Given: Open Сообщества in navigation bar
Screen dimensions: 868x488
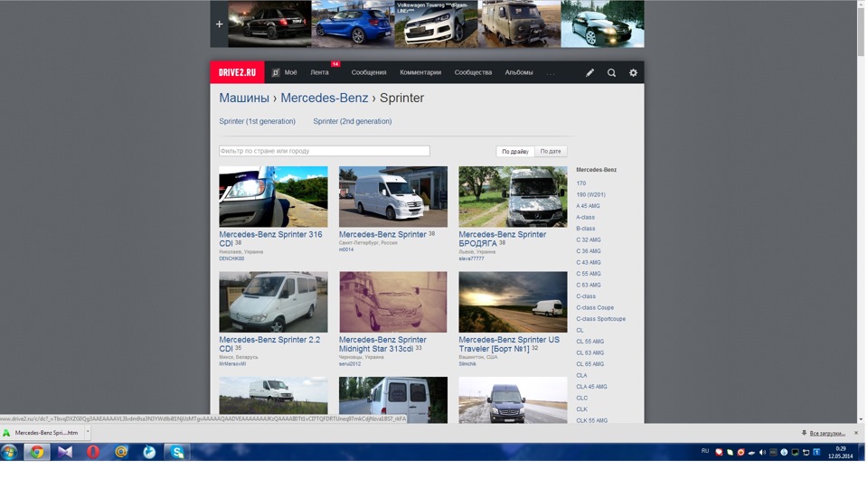Looking at the screenshot, I should tap(473, 72).
